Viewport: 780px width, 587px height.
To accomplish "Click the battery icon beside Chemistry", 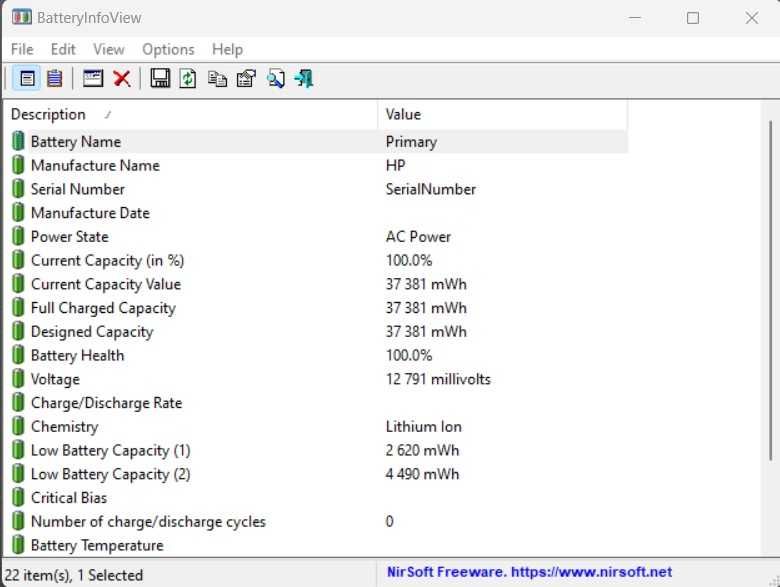I will click(x=18, y=426).
